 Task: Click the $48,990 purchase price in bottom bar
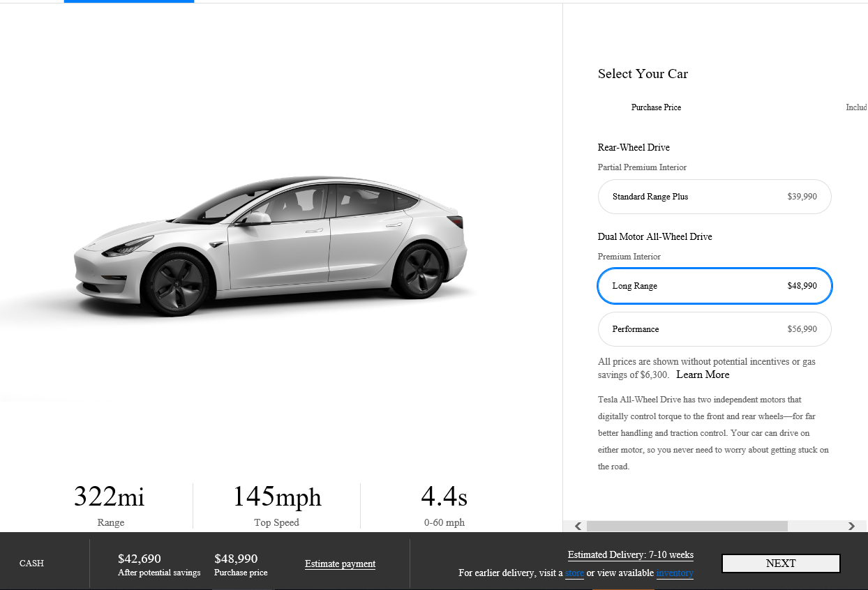(236, 559)
